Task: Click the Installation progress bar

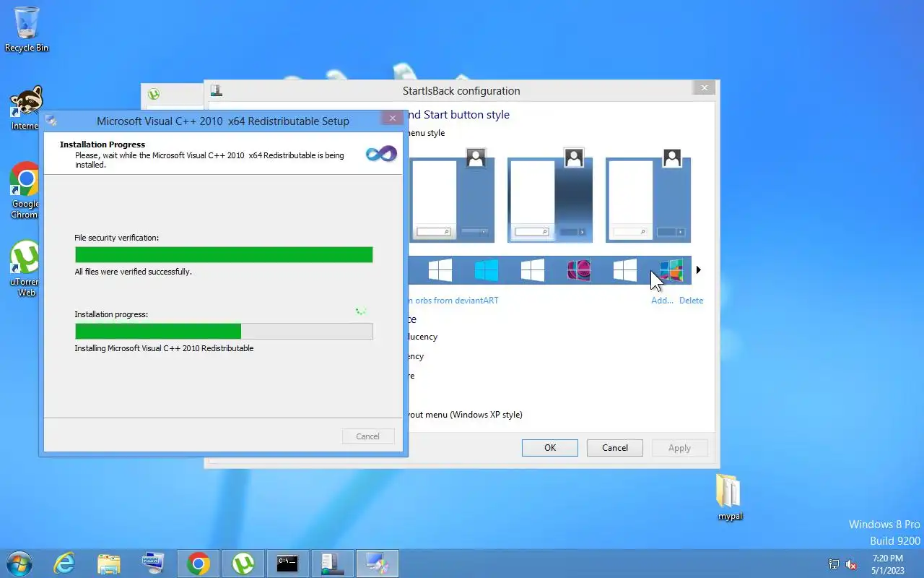Action: (x=224, y=331)
